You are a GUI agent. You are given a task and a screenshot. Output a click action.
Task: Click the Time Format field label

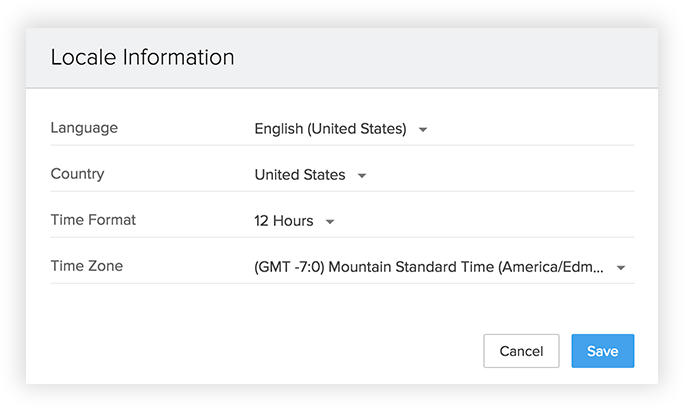click(x=93, y=220)
